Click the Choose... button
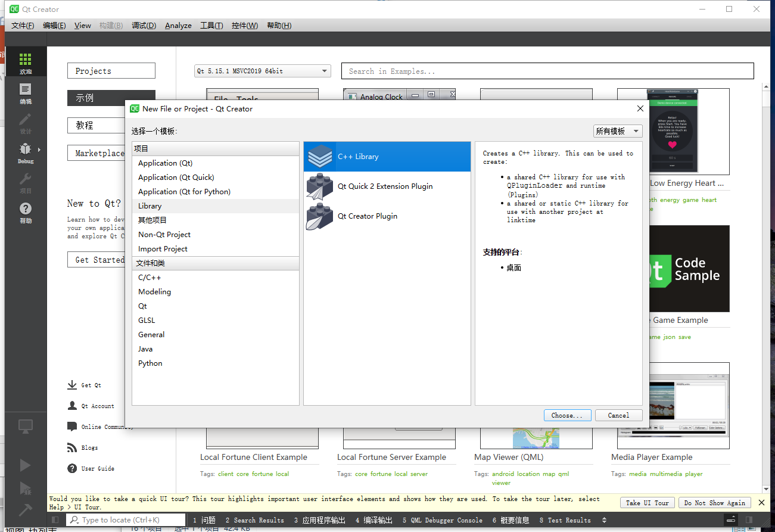Screen dimensions: 775x532 point(567,415)
